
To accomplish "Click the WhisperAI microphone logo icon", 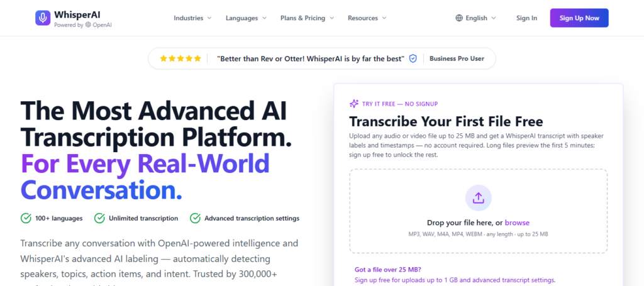I will (43, 18).
